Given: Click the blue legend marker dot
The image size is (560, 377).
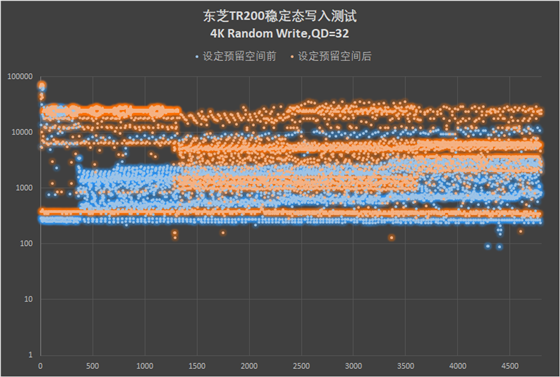Looking at the screenshot, I should coord(197,57).
